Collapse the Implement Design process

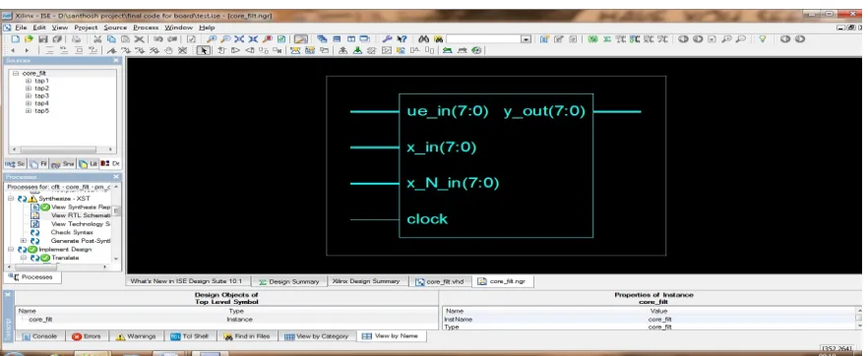tap(11, 250)
